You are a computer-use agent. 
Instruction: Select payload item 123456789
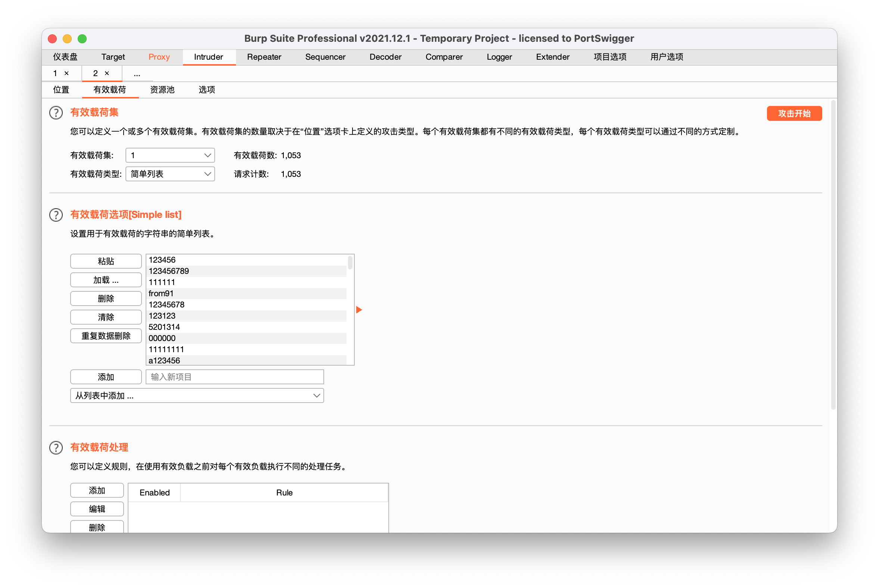tap(246, 271)
